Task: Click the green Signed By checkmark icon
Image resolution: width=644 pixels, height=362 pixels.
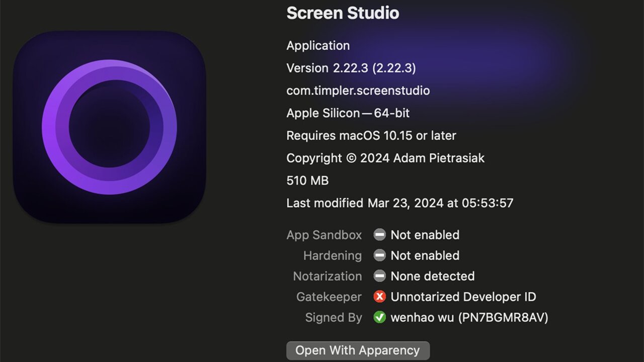Action: pos(380,317)
